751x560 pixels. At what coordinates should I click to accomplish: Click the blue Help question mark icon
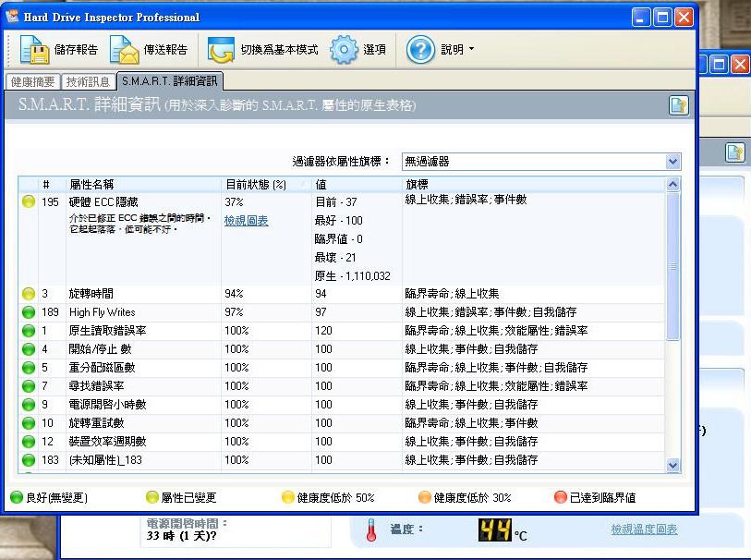[420, 49]
